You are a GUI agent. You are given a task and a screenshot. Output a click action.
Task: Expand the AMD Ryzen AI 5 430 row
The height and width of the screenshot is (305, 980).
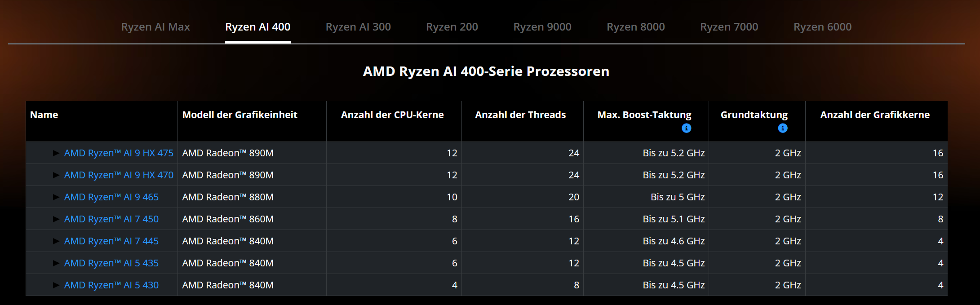(x=56, y=285)
